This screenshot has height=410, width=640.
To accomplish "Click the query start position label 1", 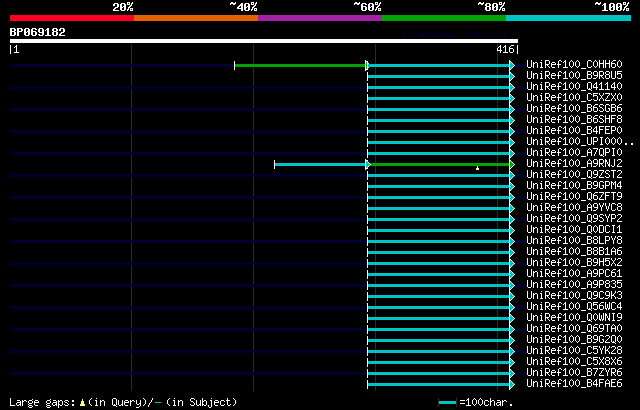I will coord(16,50).
